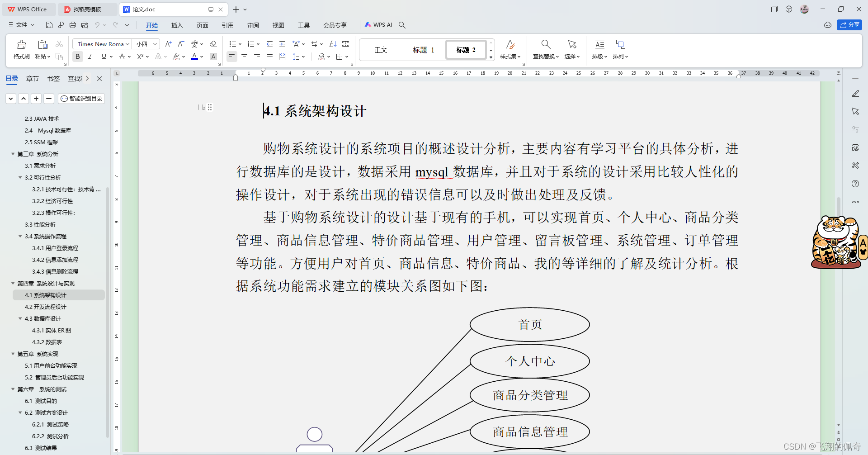868x455 pixels.
Task: Collapse the 4.3 数据库设计 outline node
Action: click(20, 318)
